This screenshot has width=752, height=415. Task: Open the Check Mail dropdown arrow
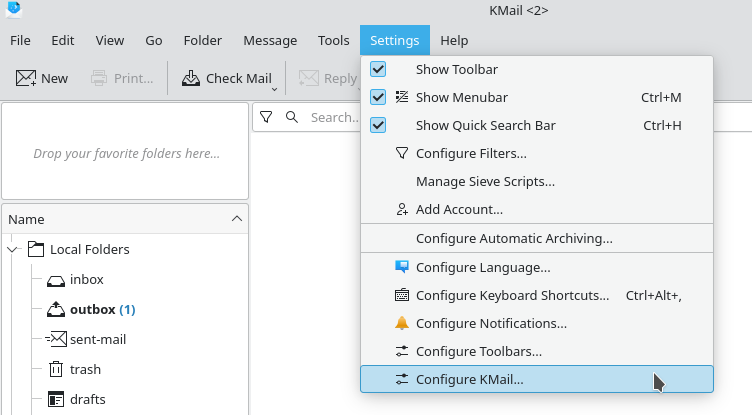click(274, 87)
